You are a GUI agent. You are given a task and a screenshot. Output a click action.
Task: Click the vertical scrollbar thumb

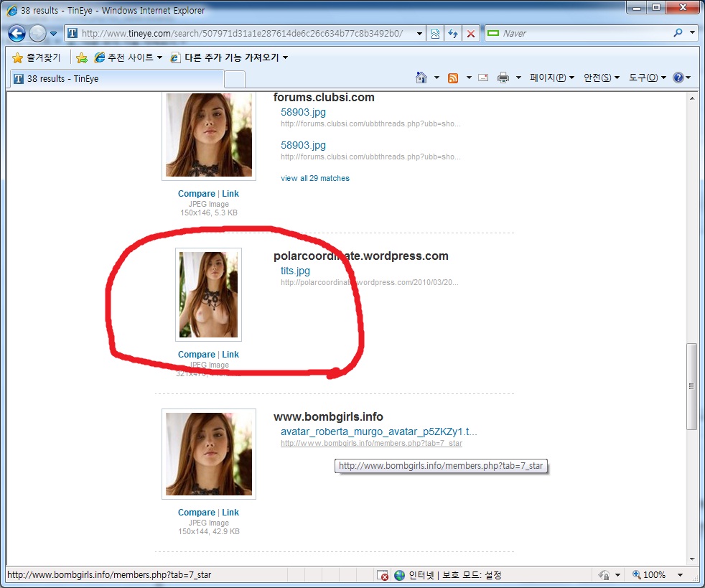(x=692, y=386)
